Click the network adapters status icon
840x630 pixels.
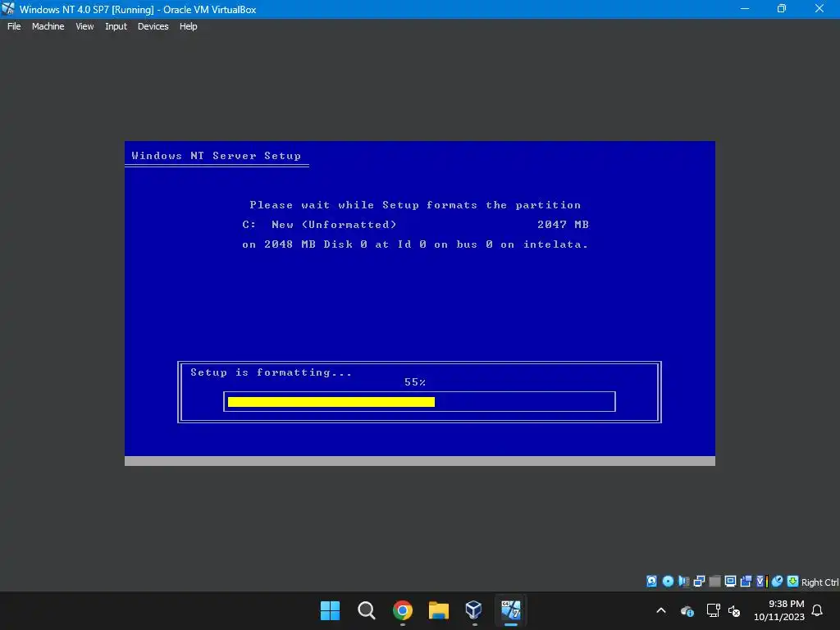[699, 582]
